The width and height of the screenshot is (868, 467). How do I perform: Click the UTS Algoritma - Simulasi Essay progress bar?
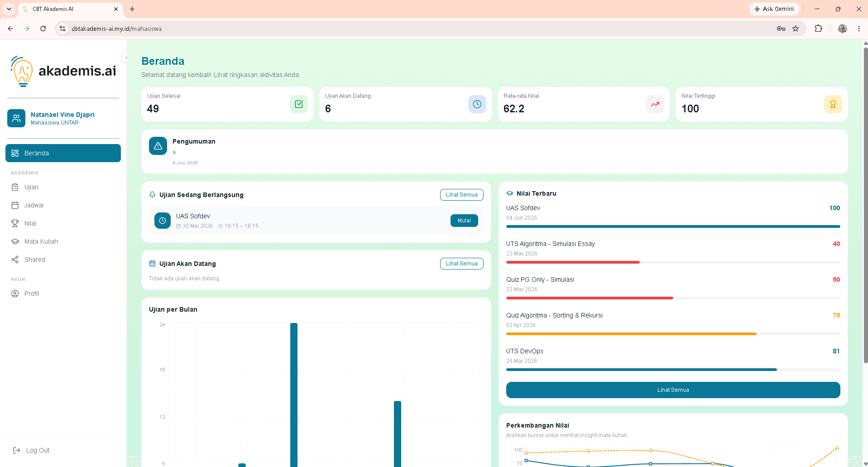point(673,262)
